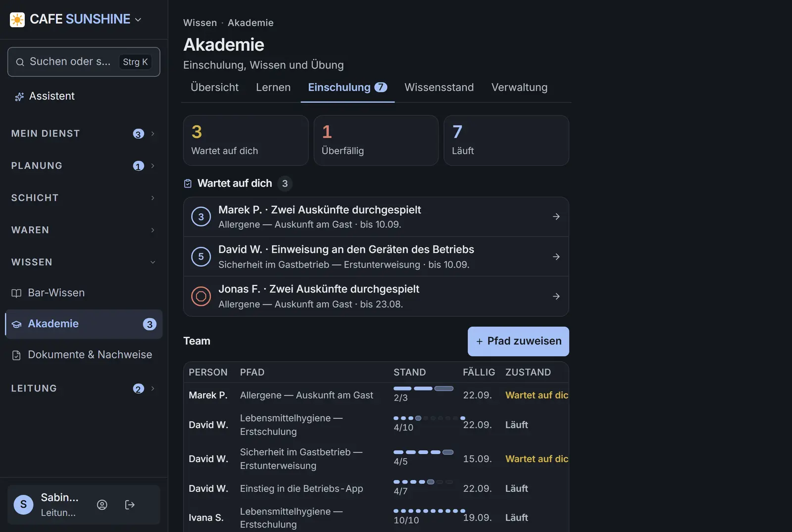Open the David W. Einweisung an den Geräten task
Image resolution: width=792 pixels, height=532 pixels.
click(x=376, y=256)
